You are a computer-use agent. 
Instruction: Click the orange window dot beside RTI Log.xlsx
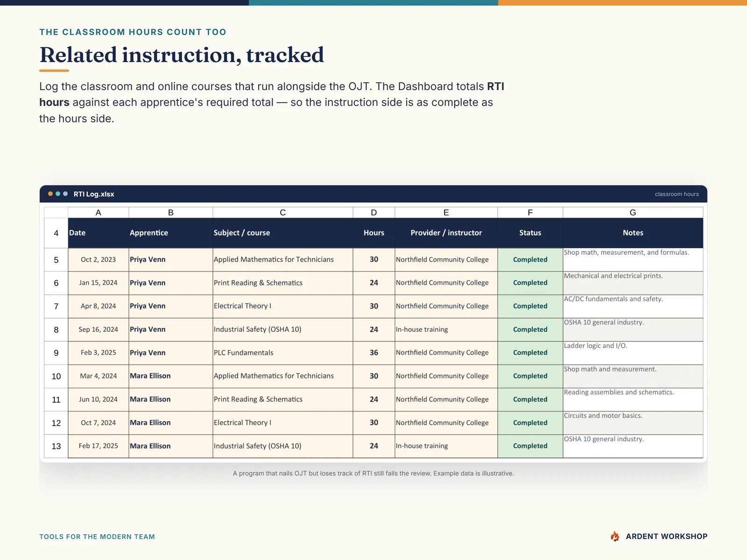[x=50, y=194]
